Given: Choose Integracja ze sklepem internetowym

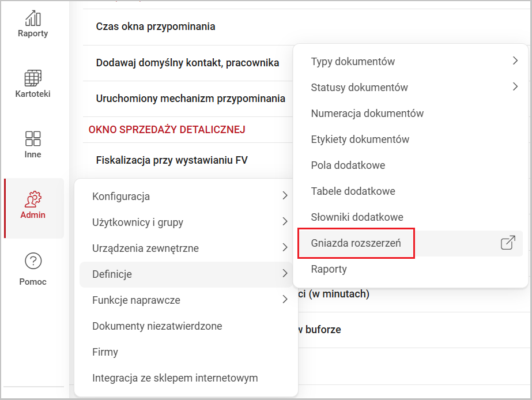Looking at the screenshot, I should click(175, 378).
